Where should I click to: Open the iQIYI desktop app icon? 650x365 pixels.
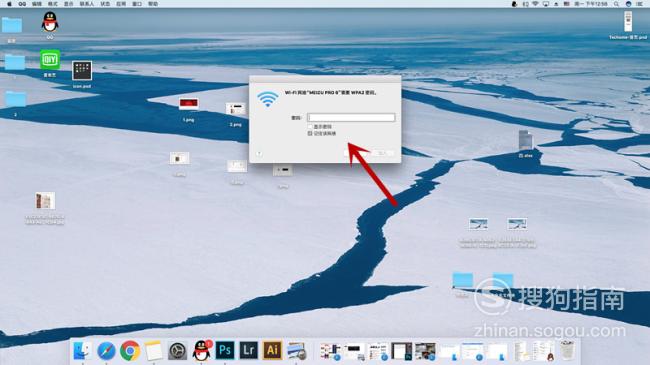pyautogui.click(x=50, y=60)
